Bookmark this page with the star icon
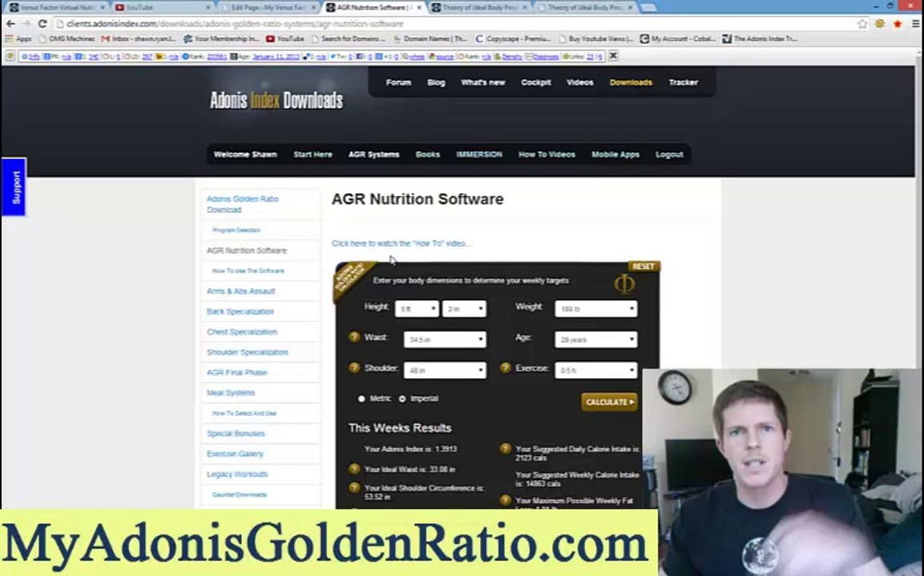This screenshot has width=924, height=576. 862,23
